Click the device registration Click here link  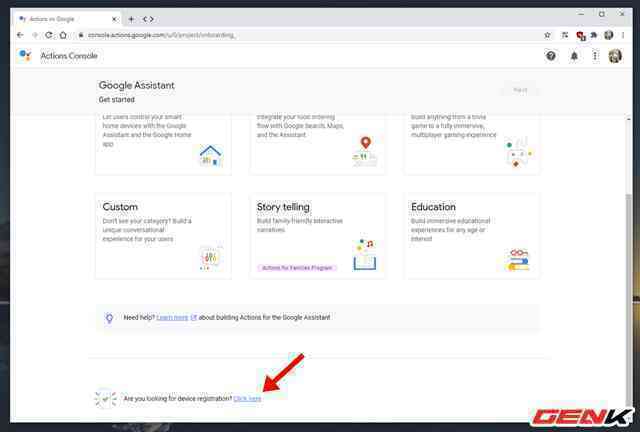coord(247,399)
